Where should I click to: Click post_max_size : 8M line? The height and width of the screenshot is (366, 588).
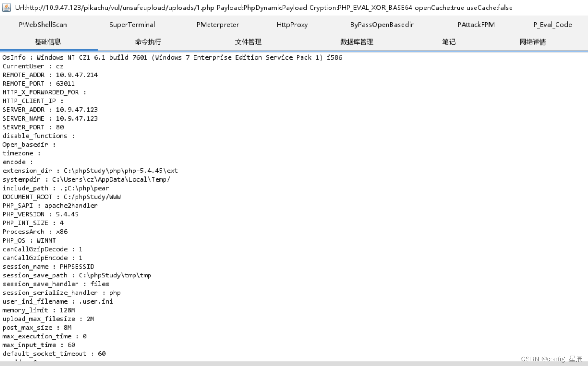point(37,328)
